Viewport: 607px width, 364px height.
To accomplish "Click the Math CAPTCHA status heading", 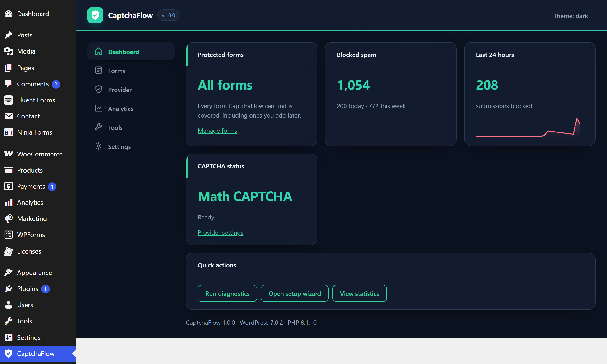I will coord(245,196).
